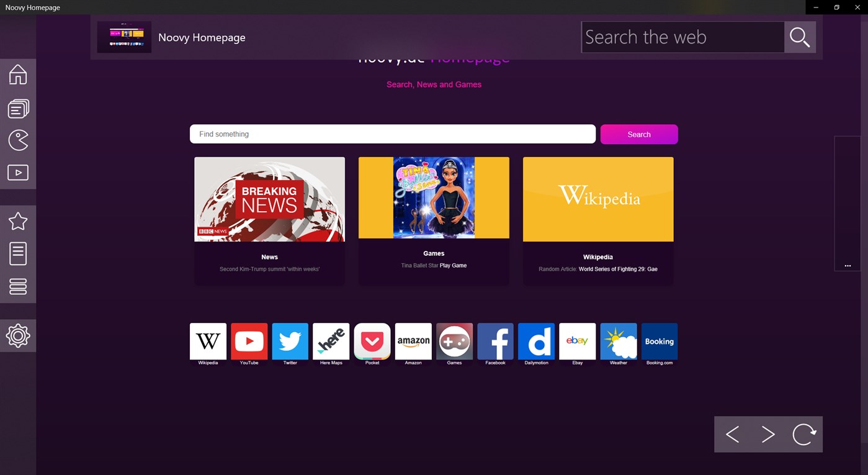Expand the hamburger list in the sidebar
The image size is (868, 475).
pos(18,286)
